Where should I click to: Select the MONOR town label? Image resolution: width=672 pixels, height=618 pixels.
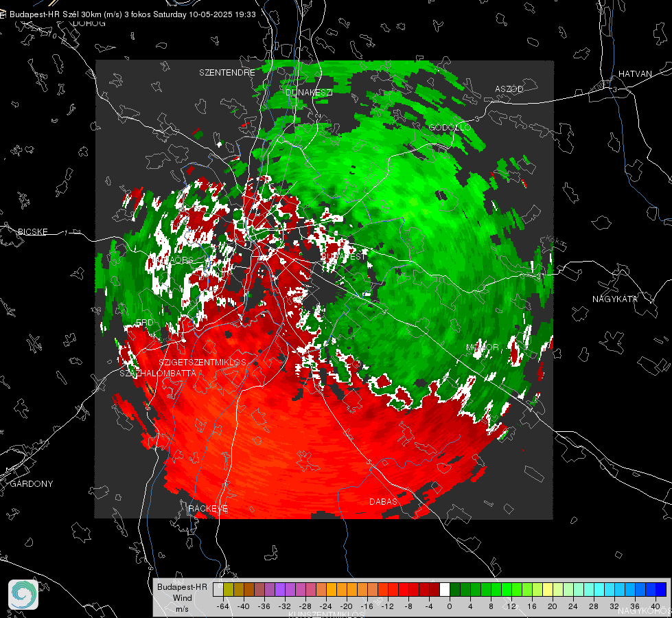click(x=482, y=347)
